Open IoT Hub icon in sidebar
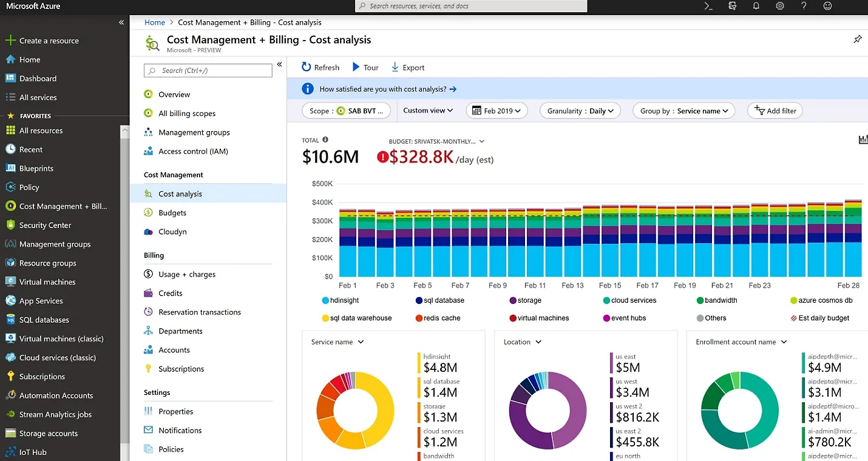 point(10,452)
